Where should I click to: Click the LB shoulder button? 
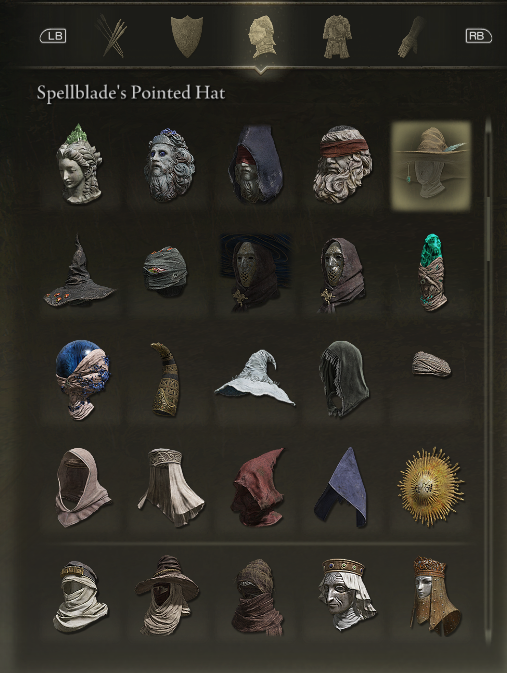click(53, 36)
